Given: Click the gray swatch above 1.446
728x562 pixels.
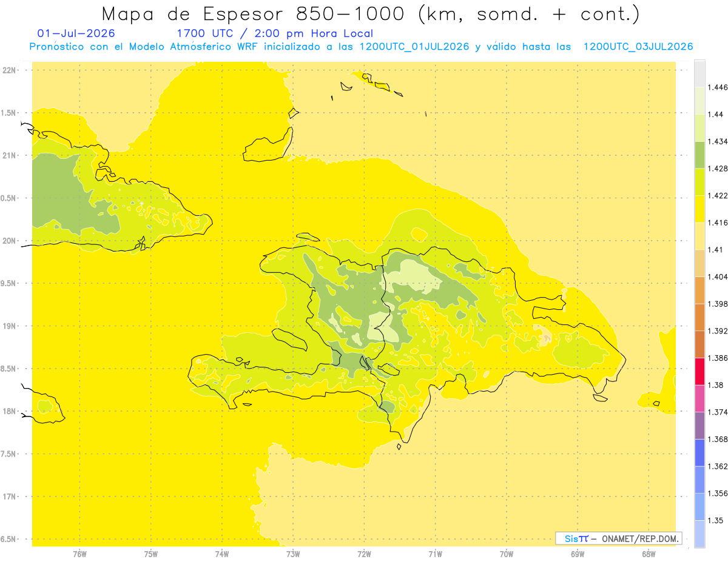Looking at the screenshot, I should pyautogui.click(x=699, y=74).
